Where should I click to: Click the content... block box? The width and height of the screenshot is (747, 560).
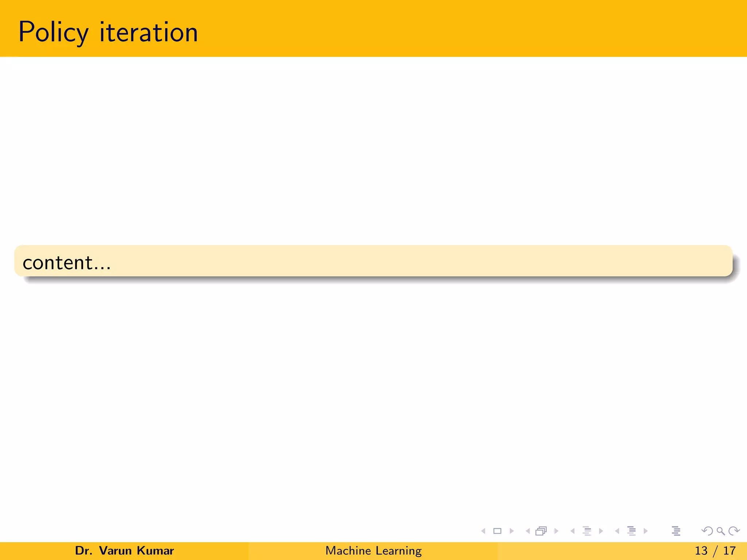(x=373, y=261)
